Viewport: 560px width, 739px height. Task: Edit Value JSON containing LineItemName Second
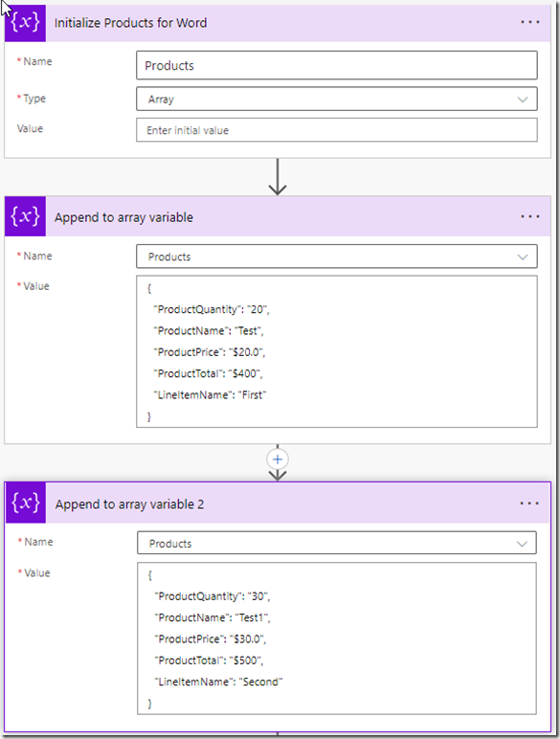point(337,638)
